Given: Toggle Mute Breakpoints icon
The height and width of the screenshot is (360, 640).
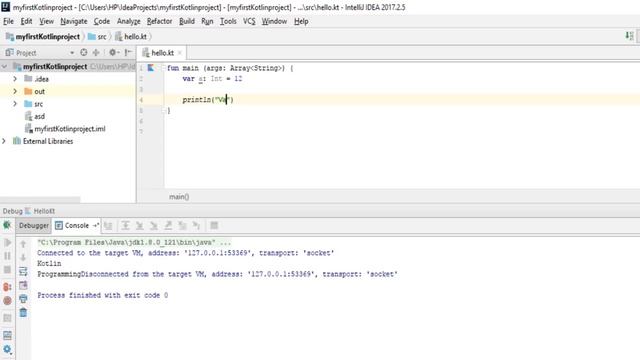Looking at the screenshot, I should click(7, 301).
